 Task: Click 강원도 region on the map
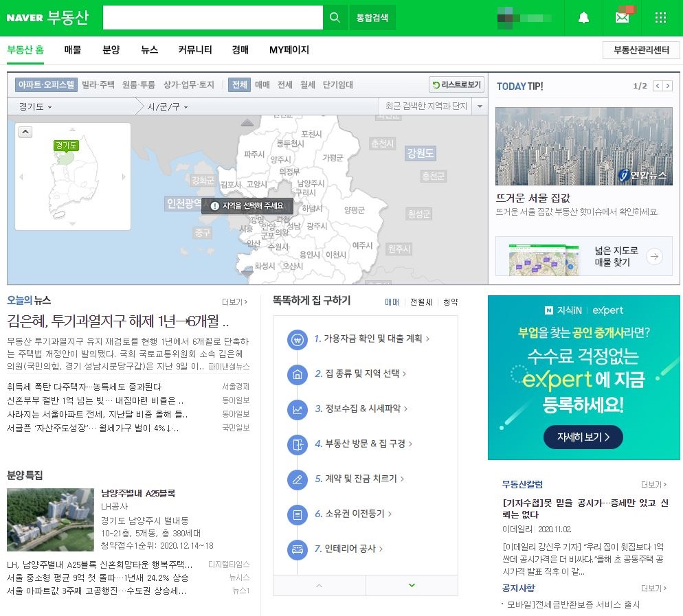(x=421, y=153)
